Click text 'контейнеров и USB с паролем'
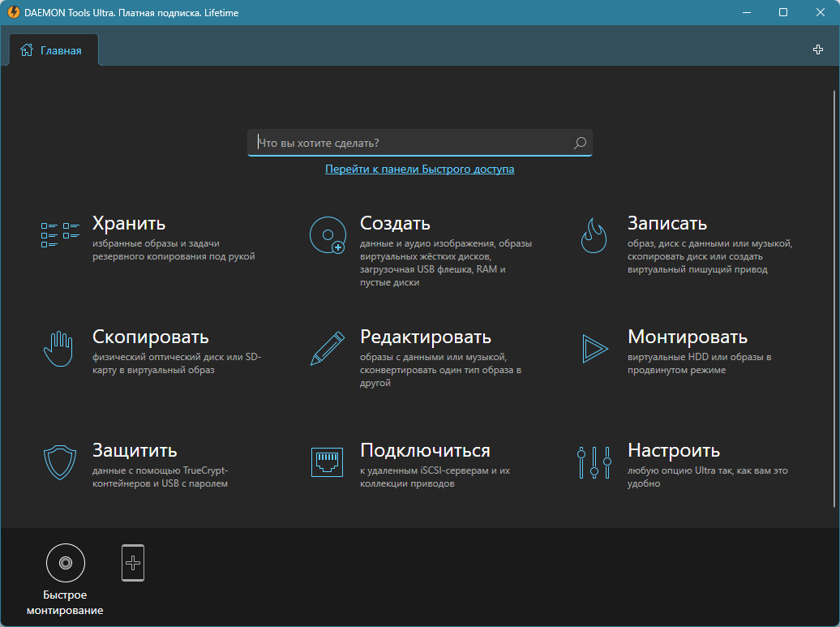 click(160, 483)
